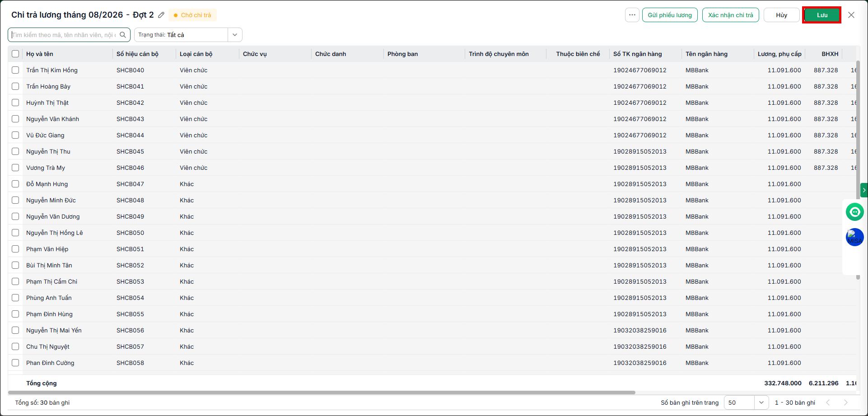
Task: Select the Đỗ Mạnh Hưng row checkbox
Action: [x=15, y=184]
